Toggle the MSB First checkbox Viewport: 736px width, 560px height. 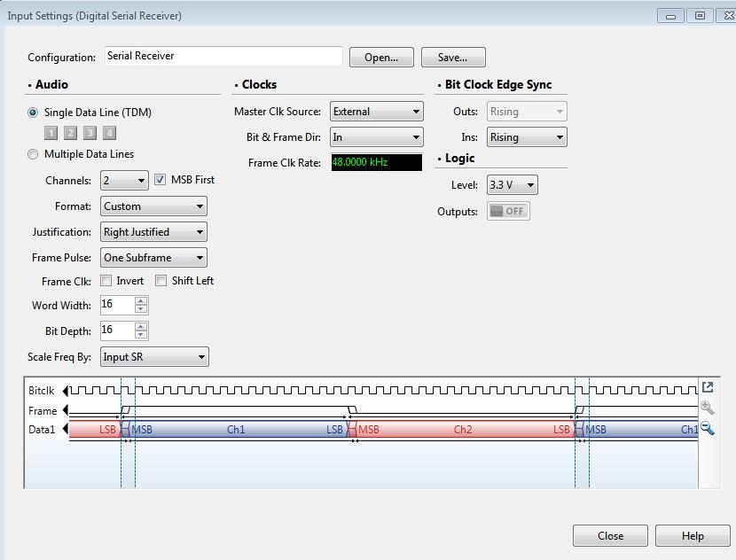pos(161,180)
